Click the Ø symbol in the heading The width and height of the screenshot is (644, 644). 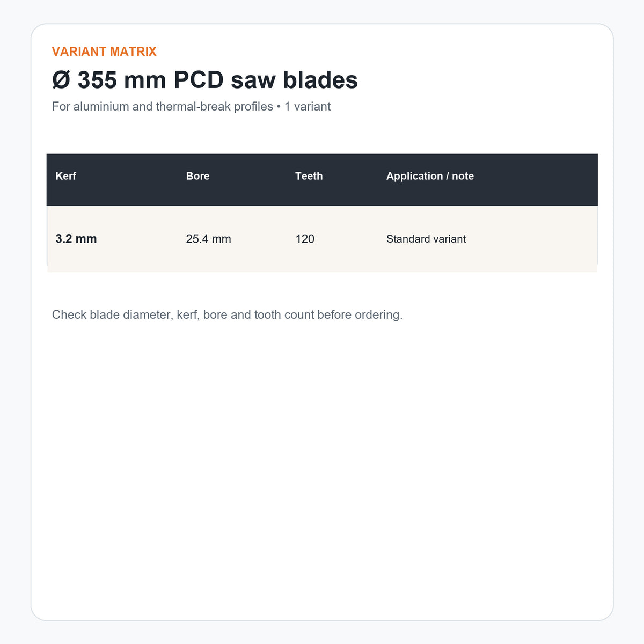(x=61, y=80)
